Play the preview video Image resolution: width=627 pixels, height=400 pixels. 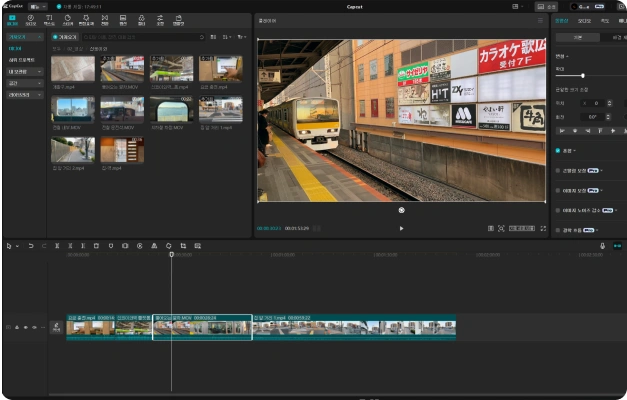point(401,228)
